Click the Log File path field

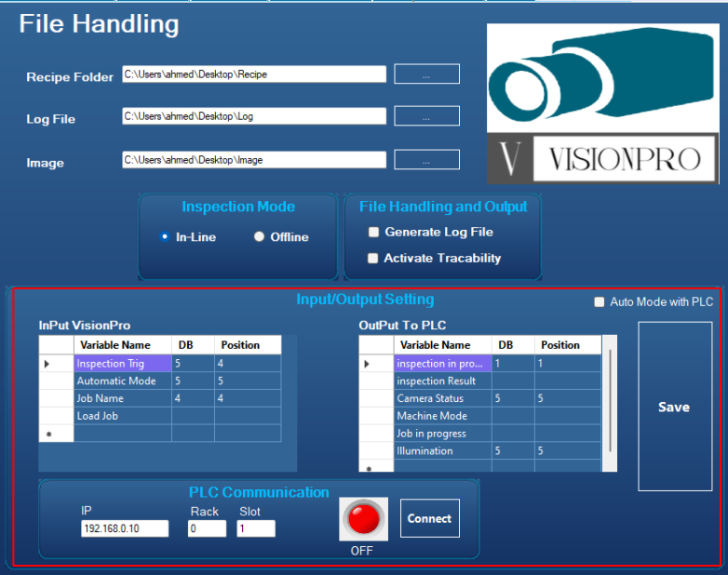click(x=254, y=116)
